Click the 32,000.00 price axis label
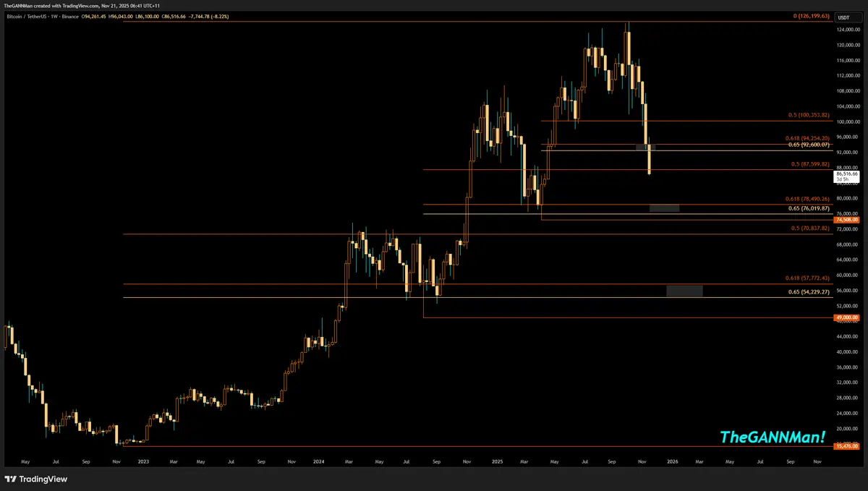The image size is (868, 491). (x=847, y=383)
